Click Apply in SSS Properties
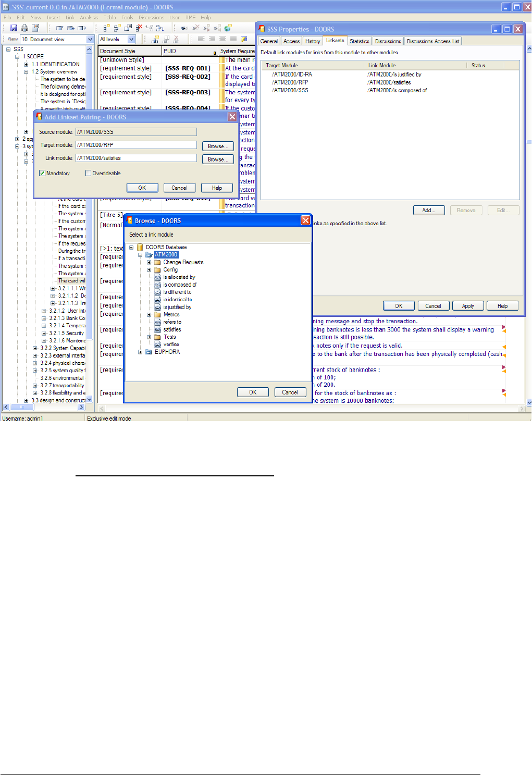The height and width of the screenshot is (775, 532). pos(468,306)
